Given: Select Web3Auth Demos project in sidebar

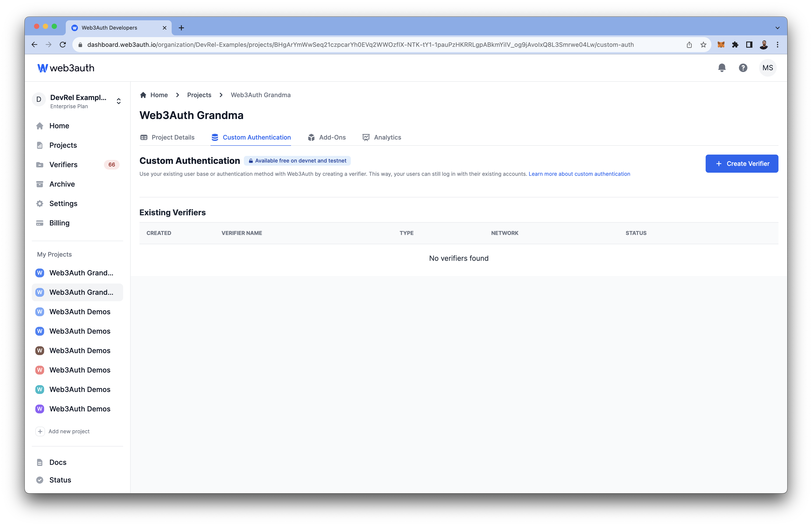Looking at the screenshot, I should [80, 311].
